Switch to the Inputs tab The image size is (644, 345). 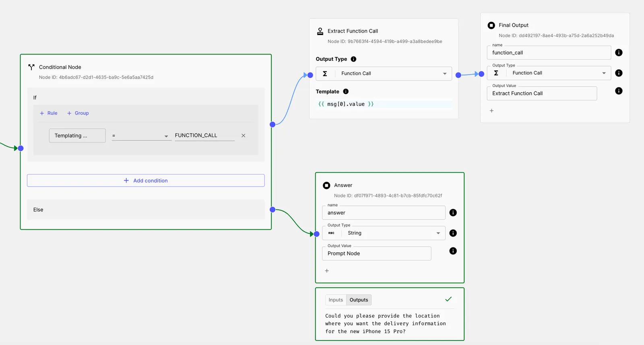(336, 300)
